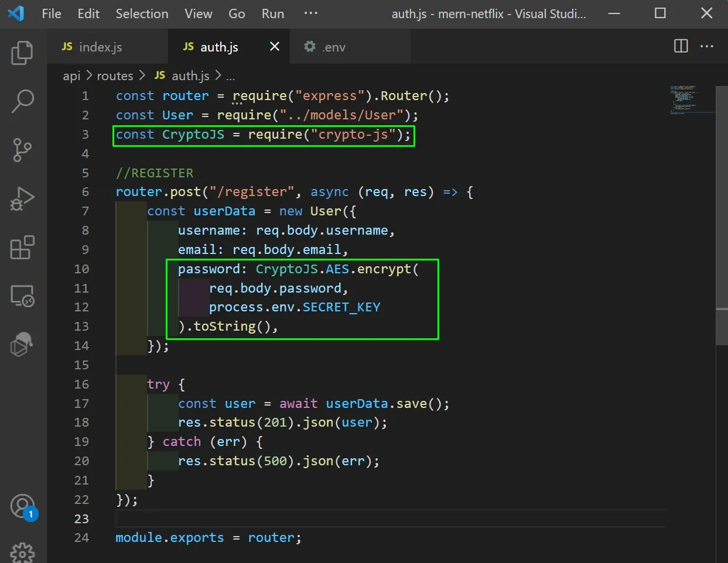This screenshot has height=563, width=728.
Task: Open Manage settings gear icon
Action: (x=22, y=552)
